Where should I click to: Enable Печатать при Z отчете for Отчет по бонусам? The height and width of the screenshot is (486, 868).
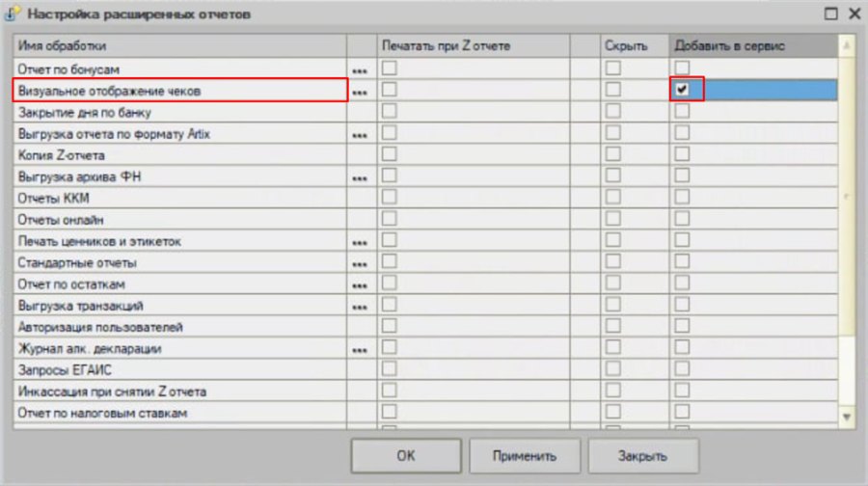click(390, 68)
